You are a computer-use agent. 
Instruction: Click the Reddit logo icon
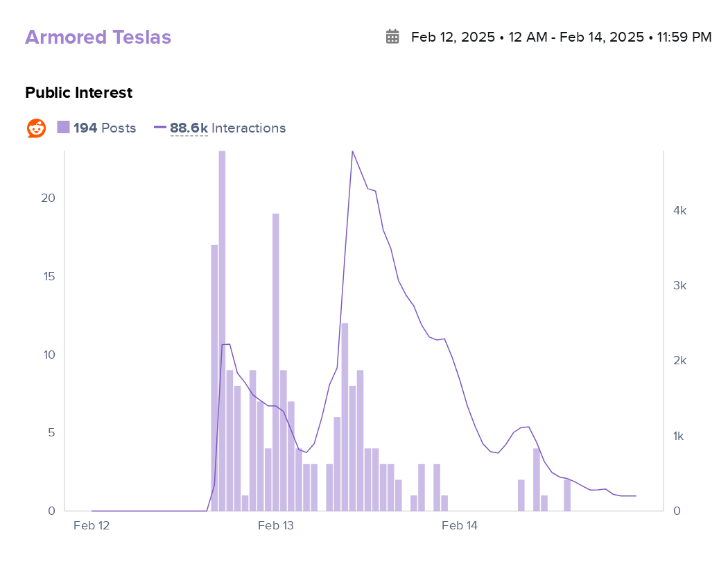(36, 128)
